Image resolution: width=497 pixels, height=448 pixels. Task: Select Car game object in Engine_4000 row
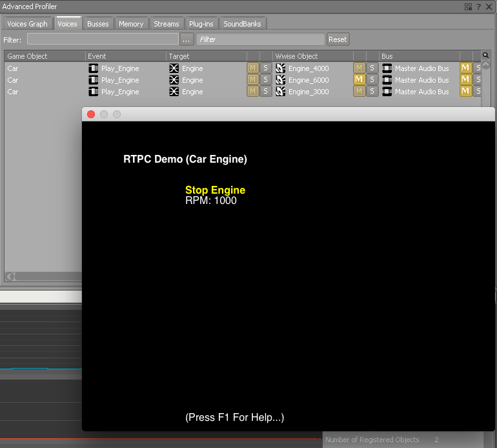pos(13,68)
